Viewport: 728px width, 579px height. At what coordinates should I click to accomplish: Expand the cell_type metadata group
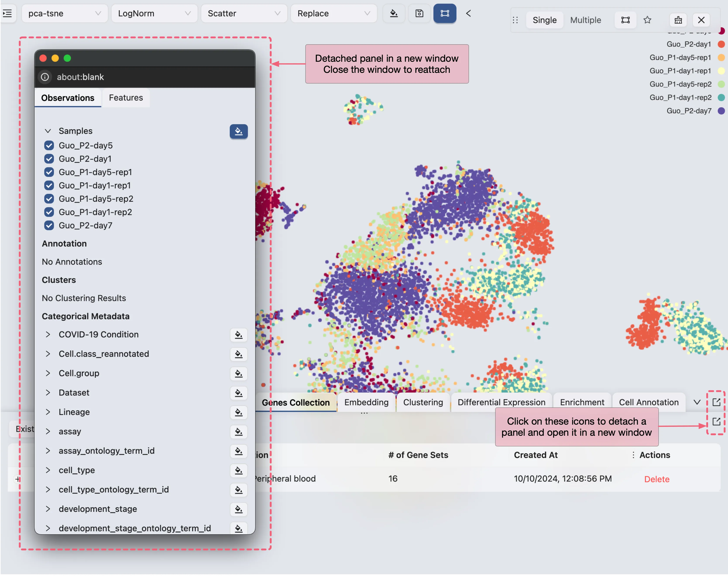pyautogui.click(x=48, y=470)
